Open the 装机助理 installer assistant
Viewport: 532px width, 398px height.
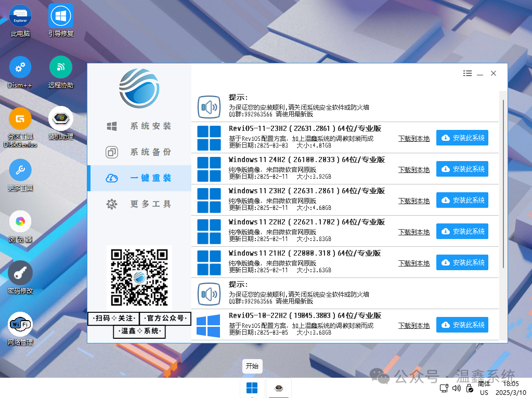(x=60, y=118)
